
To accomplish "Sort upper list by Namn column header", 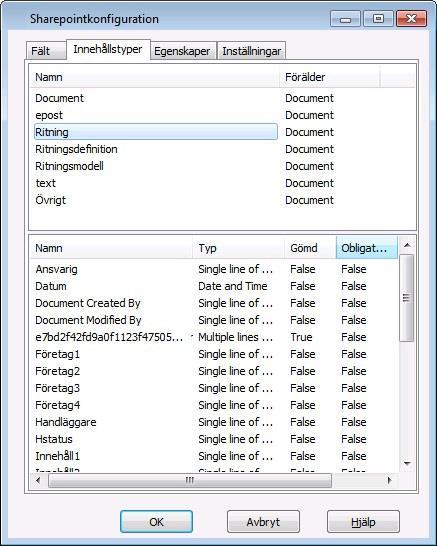I will [155, 77].
